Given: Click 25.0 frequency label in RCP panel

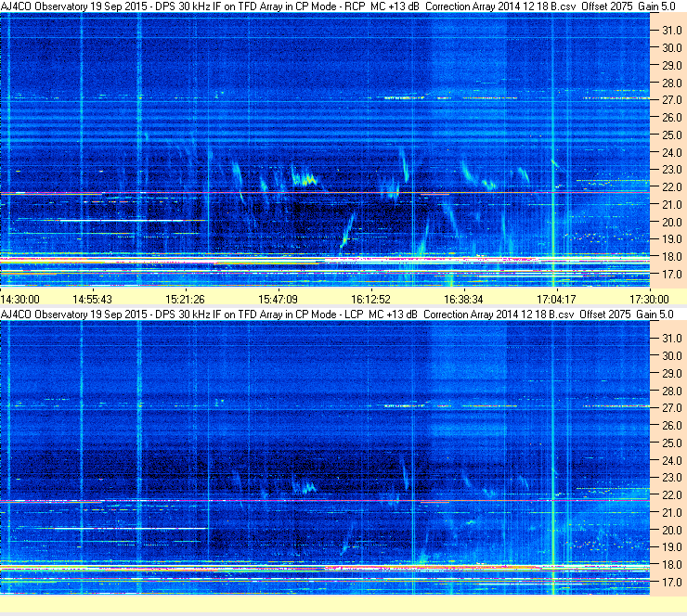Looking at the screenshot, I should point(672,135).
